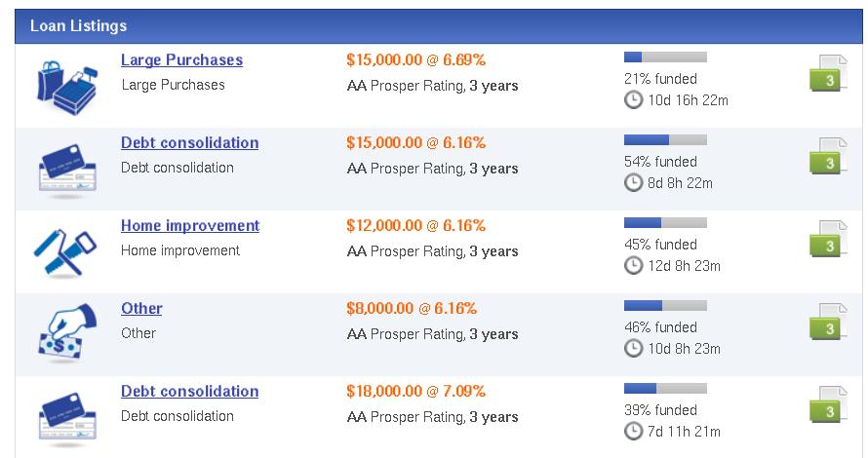The width and height of the screenshot is (868, 458).
Task: Click the clock icon beside 7d 11h 21m
Action: coord(633,432)
